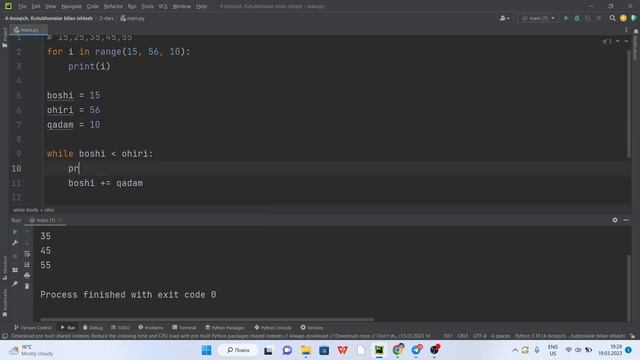
Task: Click the Run output horizontal scrollbar
Action: coord(207,319)
